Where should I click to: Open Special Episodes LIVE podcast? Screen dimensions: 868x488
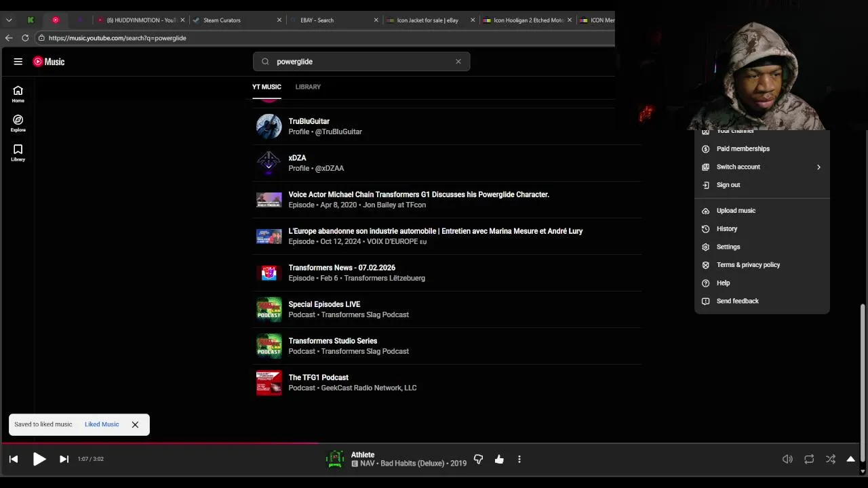point(447,310)
